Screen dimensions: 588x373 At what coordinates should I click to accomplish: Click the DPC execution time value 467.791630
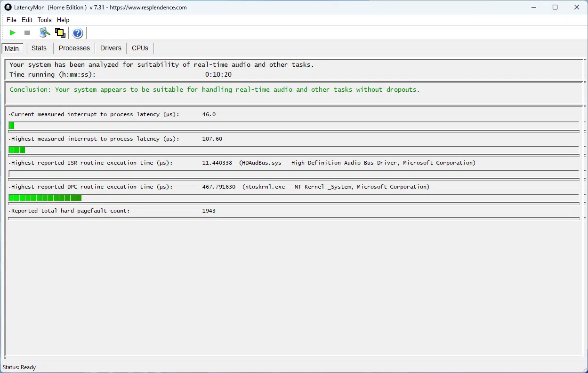219,187
